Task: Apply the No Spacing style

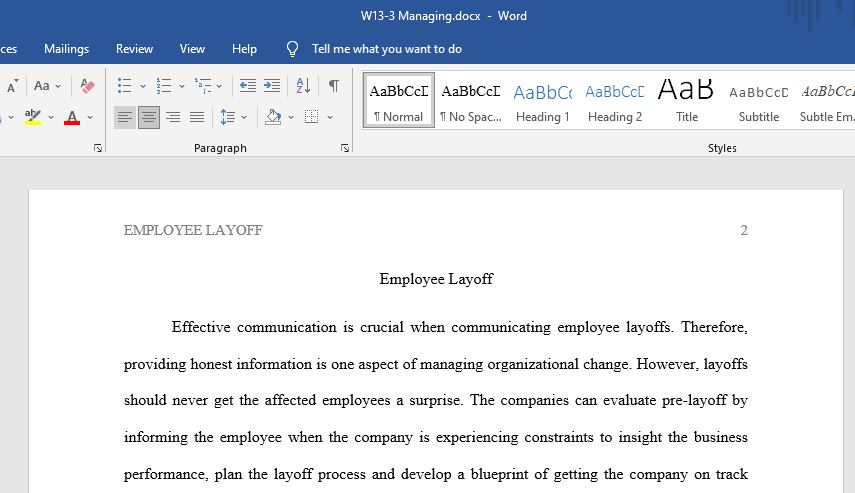Action: (x=471, y=100)
